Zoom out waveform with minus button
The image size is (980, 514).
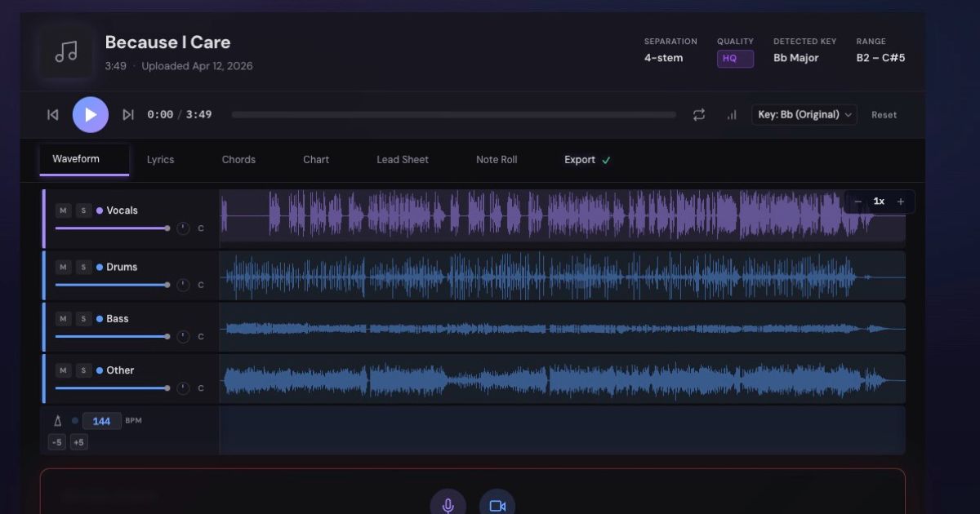[857, 202]
